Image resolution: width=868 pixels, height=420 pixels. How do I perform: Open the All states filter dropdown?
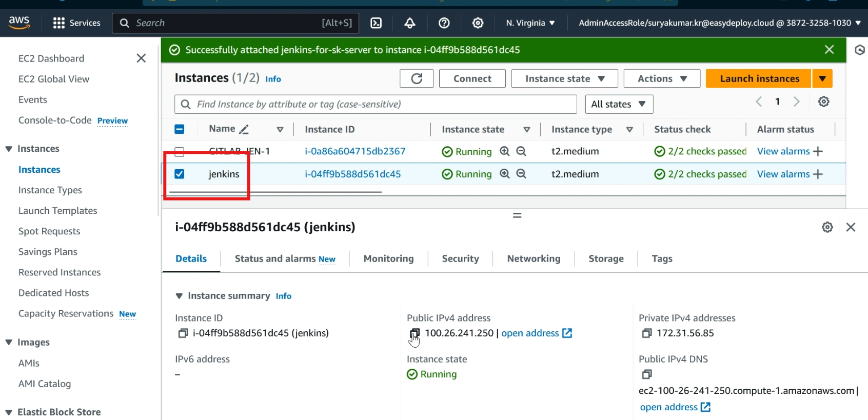coord(619,104)
